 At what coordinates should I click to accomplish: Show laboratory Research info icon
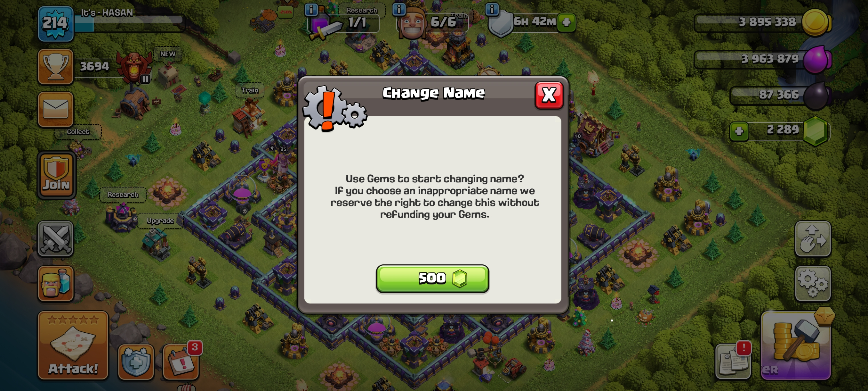click(311, 9)
